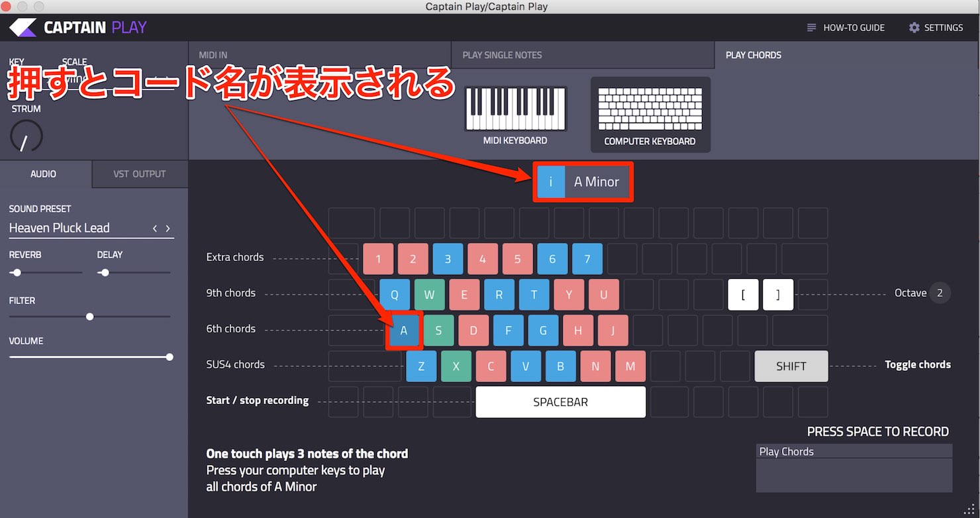
Task: Open the How-To Guide
Action: tap(846, 28)
